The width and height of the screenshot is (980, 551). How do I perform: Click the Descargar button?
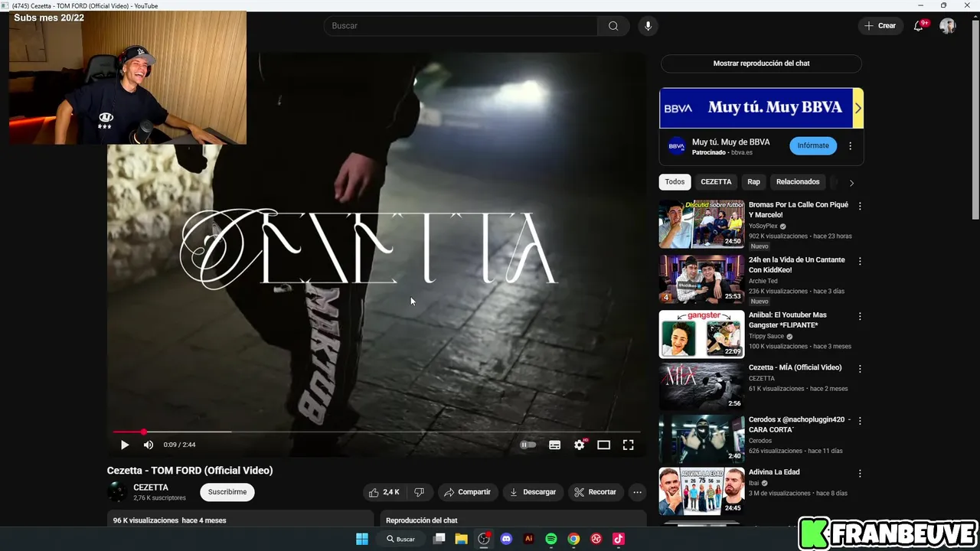533,492
